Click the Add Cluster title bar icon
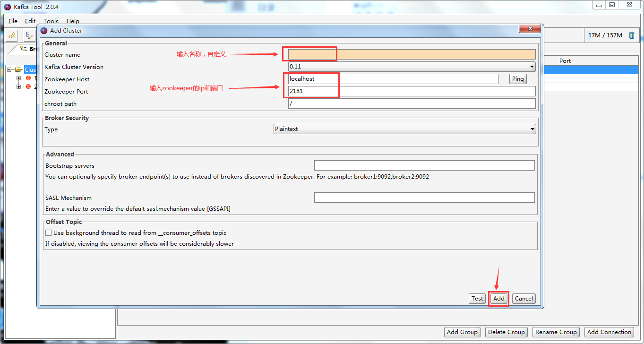 pyautogui.click(x=44, y=31)
